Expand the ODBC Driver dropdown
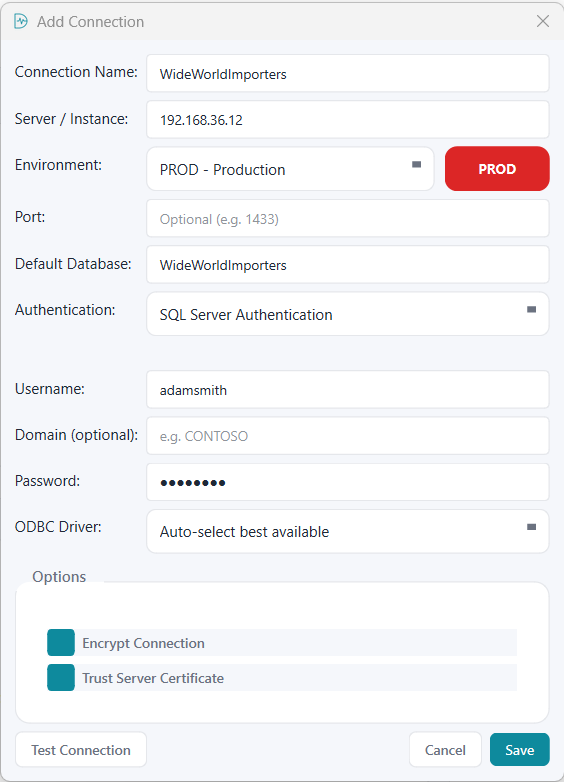This screenshot has height=782, width=564. coord(348,532)
